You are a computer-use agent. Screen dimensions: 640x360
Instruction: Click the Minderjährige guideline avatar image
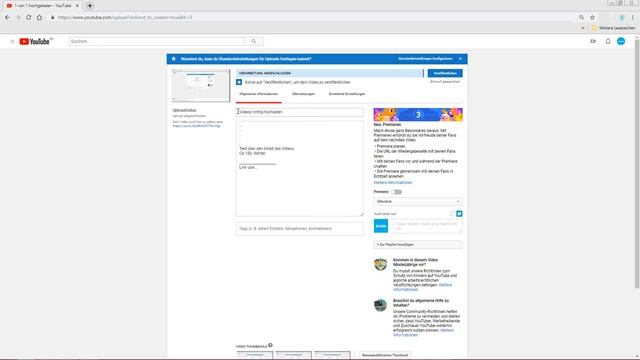pyautogui.click(x=380, y=264)
